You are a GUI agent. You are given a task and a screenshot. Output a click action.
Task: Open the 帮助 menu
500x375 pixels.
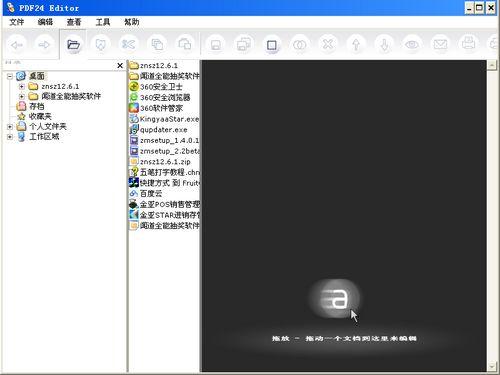click(x=132, y=22)
